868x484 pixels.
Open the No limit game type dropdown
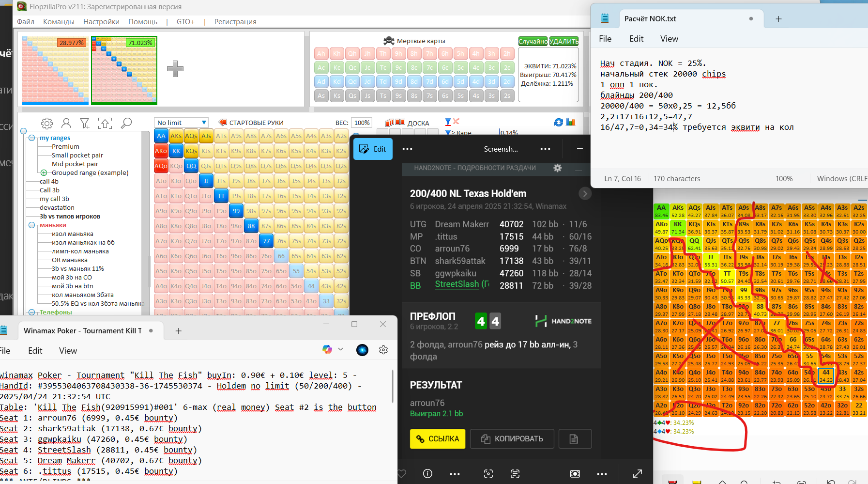point(182,123)
